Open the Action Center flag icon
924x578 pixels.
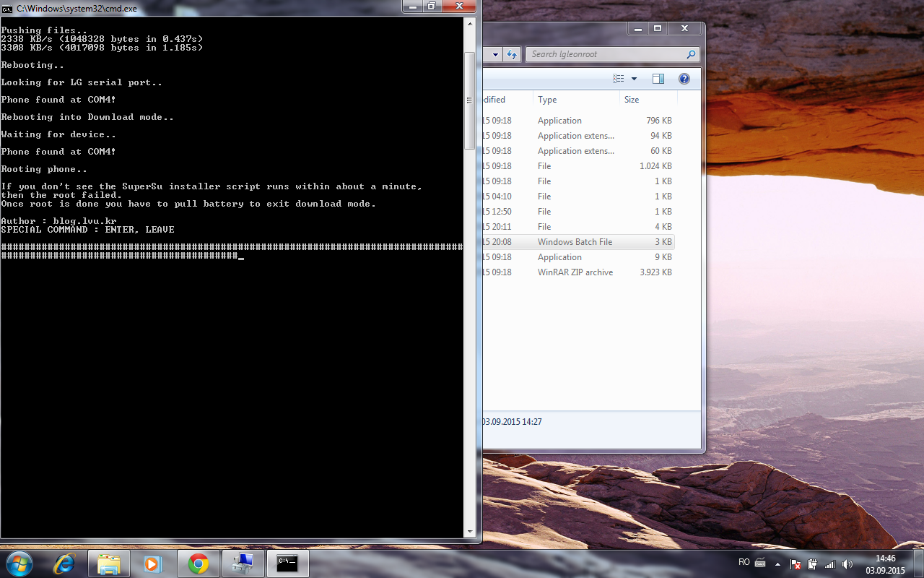tap(796, 564)
